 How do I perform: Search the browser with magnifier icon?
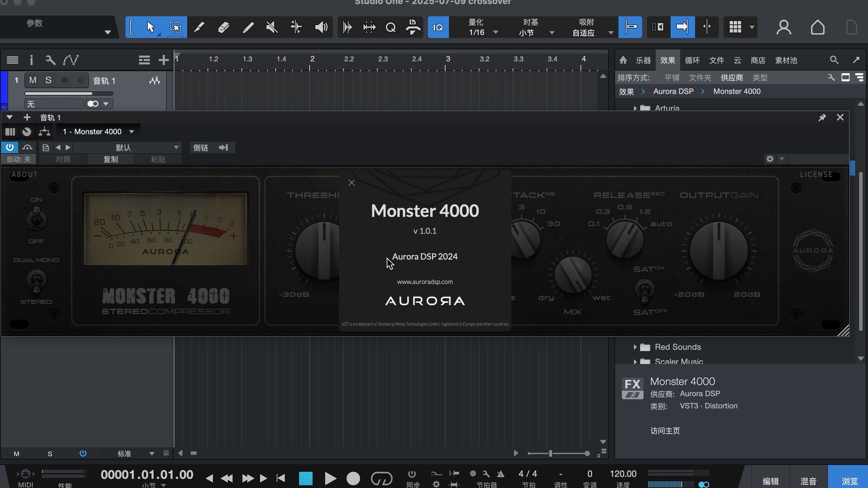[834, 60]
